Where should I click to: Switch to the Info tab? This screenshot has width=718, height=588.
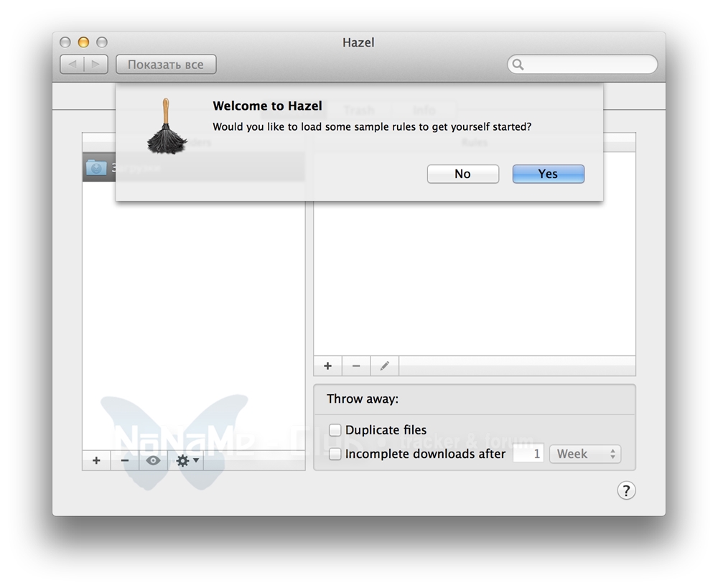[424, 111]
